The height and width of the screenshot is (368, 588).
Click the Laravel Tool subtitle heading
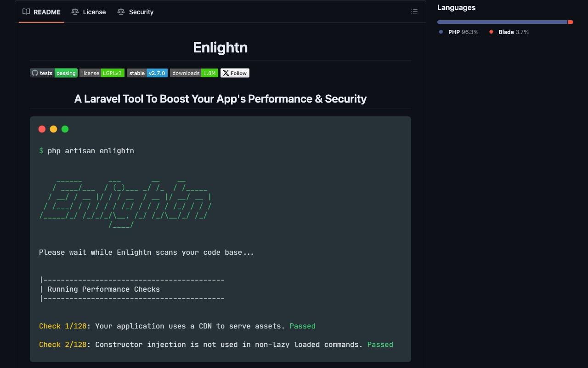coord(220,99)
